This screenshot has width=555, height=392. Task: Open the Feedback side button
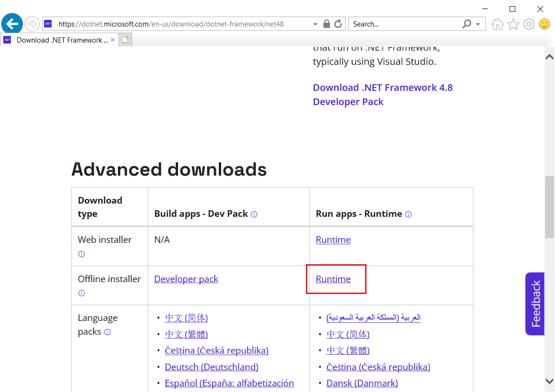535,304
